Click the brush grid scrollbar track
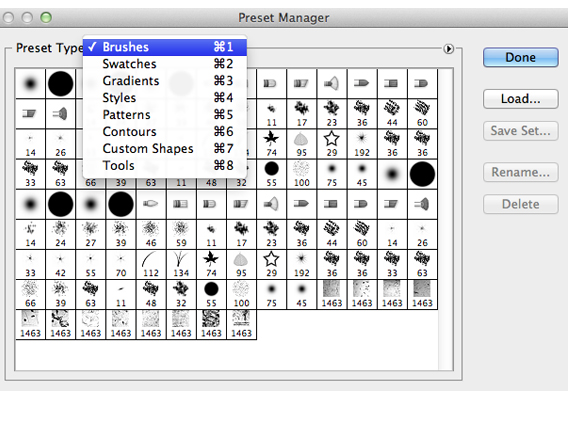Image resolution: width=568 pixels, height=438 pixels. pos(445,219)
